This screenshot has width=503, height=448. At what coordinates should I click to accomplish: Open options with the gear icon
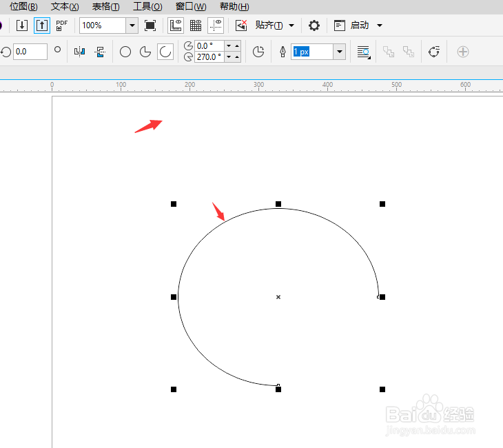(314, 26)
